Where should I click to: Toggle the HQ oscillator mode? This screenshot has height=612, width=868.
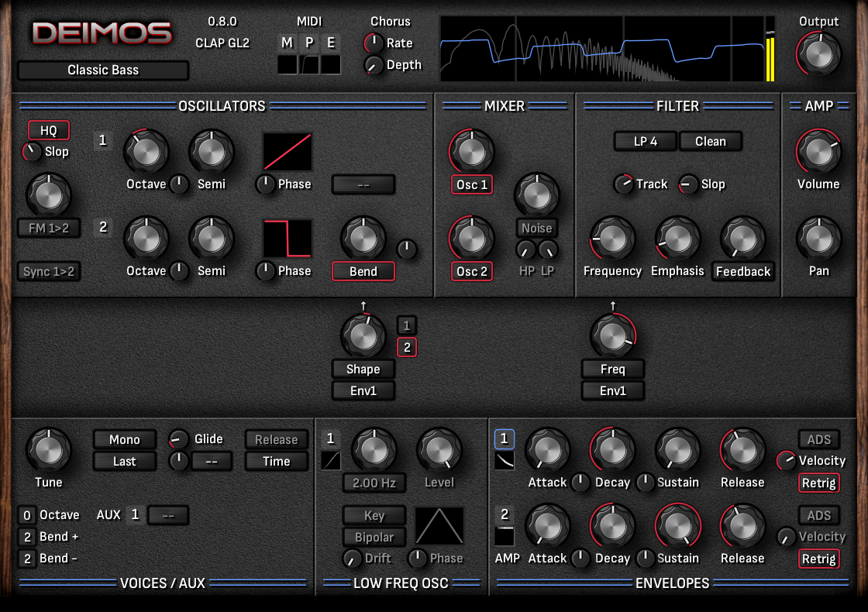tap(49, 131)
